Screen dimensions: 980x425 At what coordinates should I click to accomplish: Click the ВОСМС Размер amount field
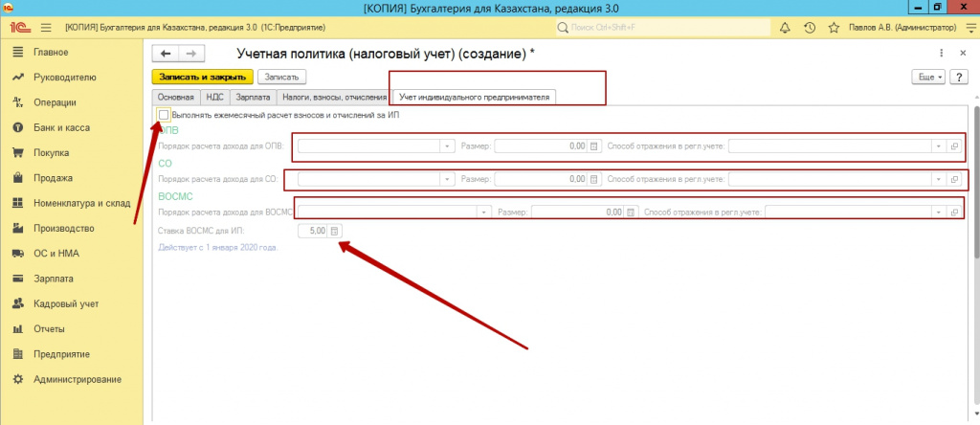tap(579, 212)
